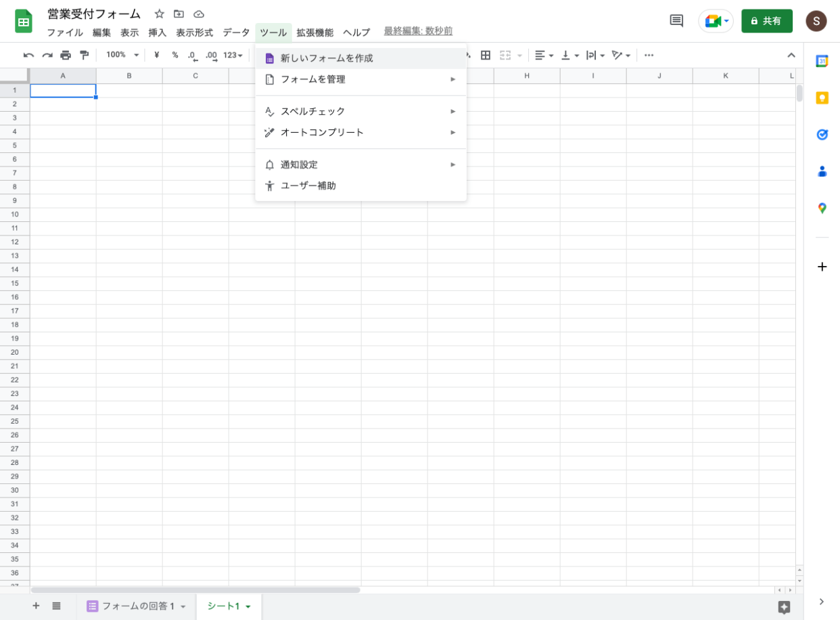Open the 編集 menu

pos(101,32)
